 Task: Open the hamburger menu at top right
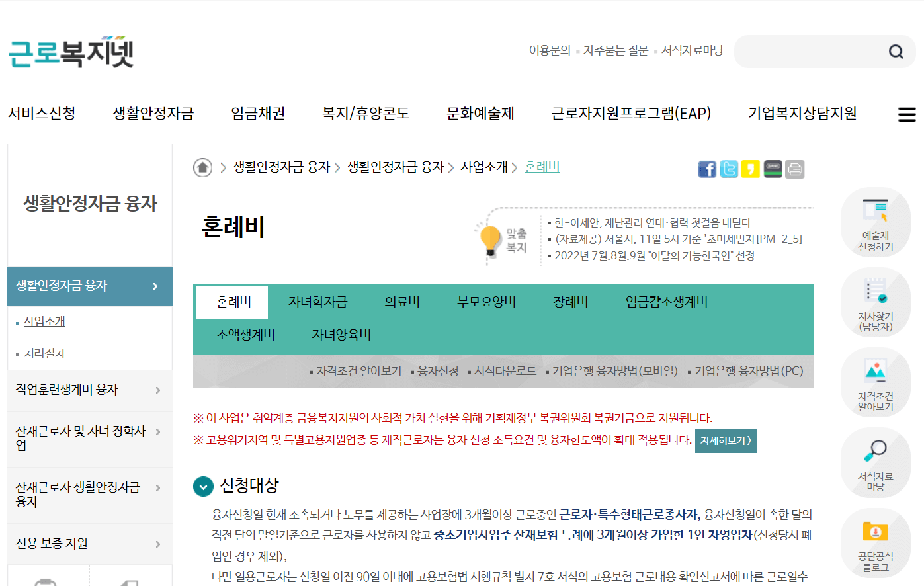point(907,114)
